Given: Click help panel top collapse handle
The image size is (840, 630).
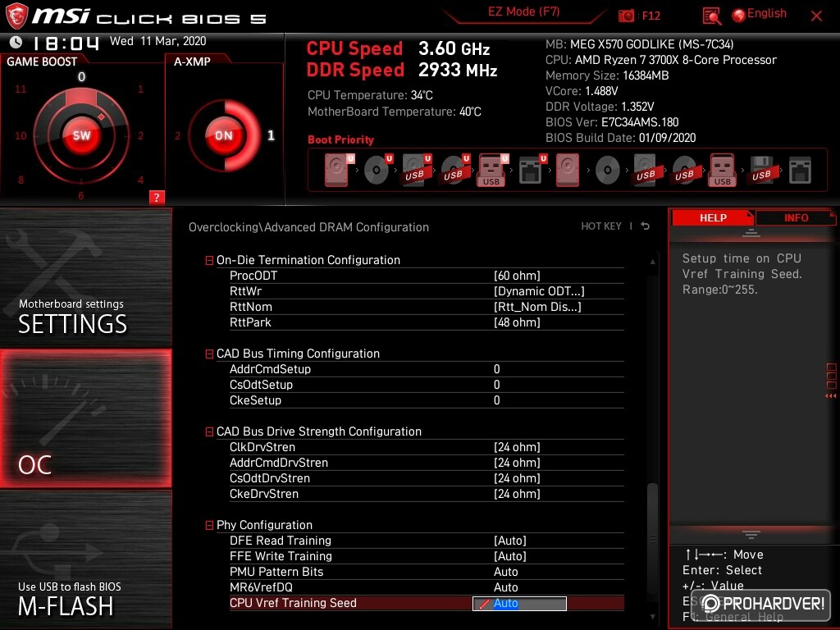Looking at the screenshot, I should (x=751, y=233).
